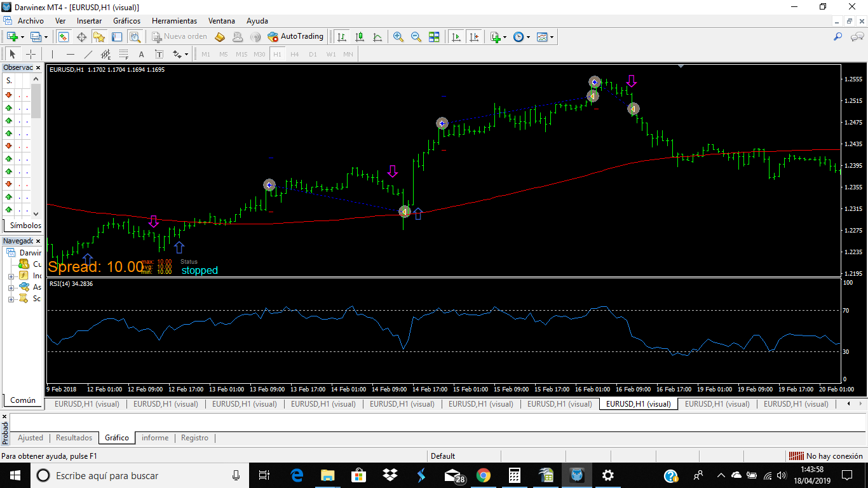Switch to the Registro tester tab

pos(194,438)
